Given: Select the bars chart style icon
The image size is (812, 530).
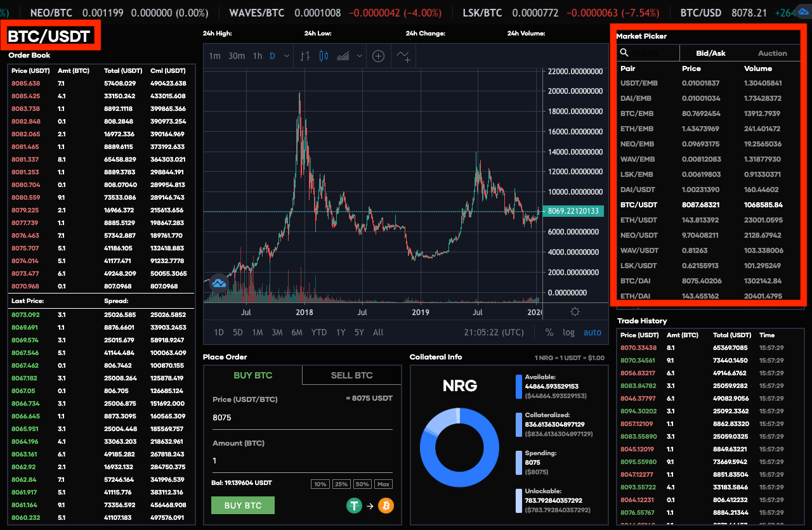Looking at the screenshot, I should coord(305,56).
